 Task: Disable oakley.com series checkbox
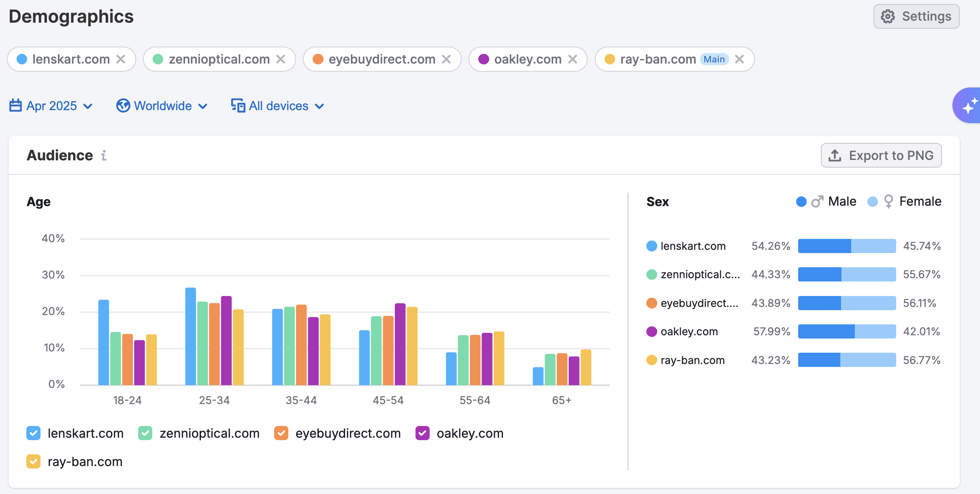pos(422,433)
